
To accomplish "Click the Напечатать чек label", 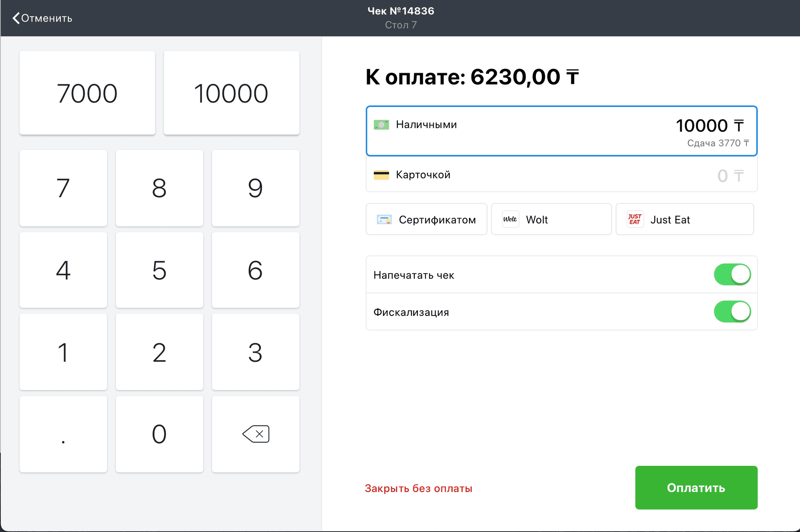I will coord(414,275).
